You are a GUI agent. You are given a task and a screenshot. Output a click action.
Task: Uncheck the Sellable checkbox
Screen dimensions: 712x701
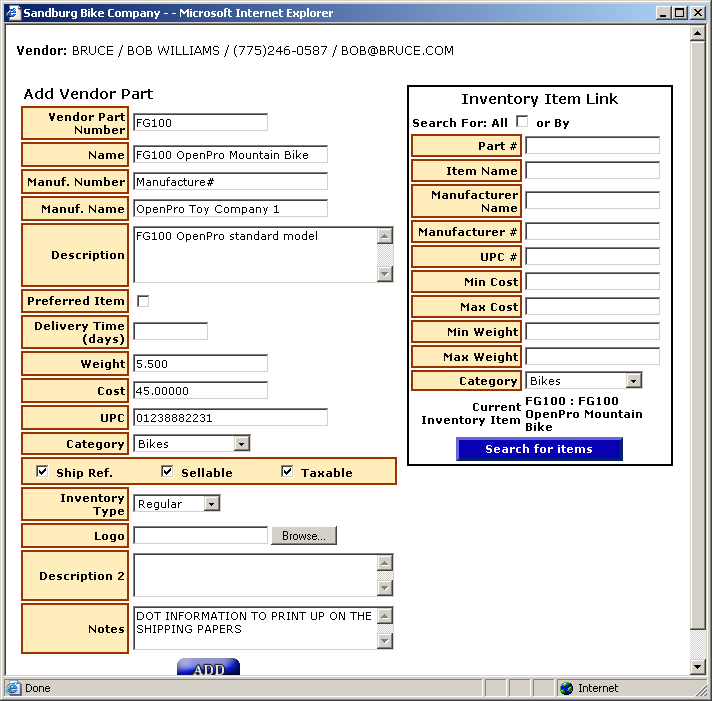167,472
